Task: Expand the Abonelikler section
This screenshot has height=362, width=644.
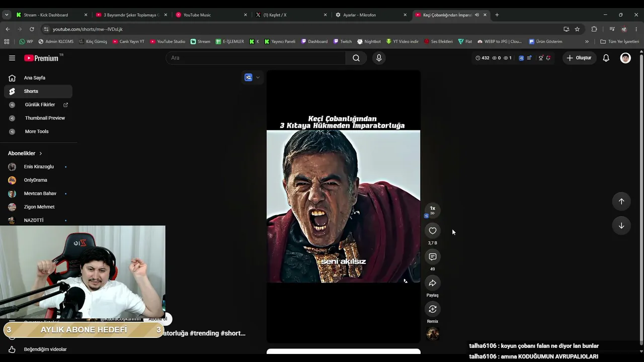Action: point(25,153)
